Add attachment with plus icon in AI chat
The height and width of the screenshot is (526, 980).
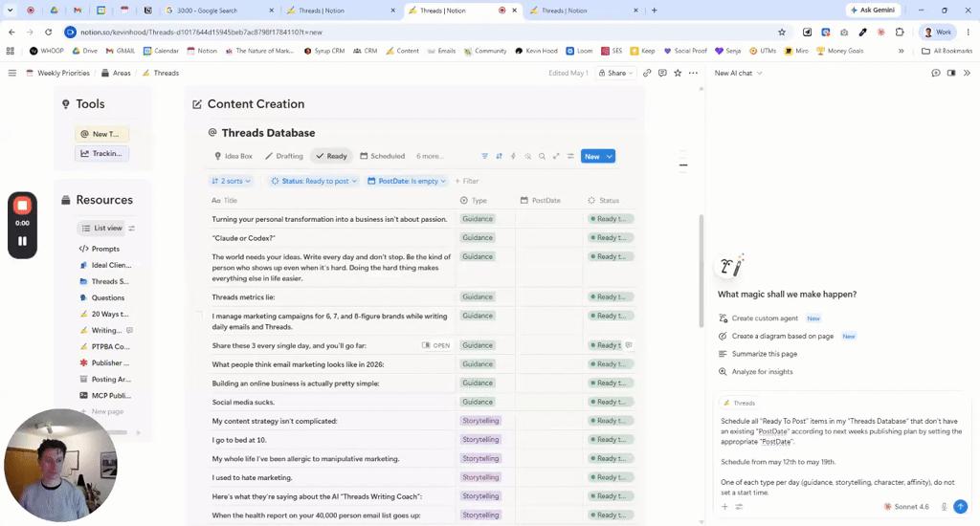pos(725,507)
